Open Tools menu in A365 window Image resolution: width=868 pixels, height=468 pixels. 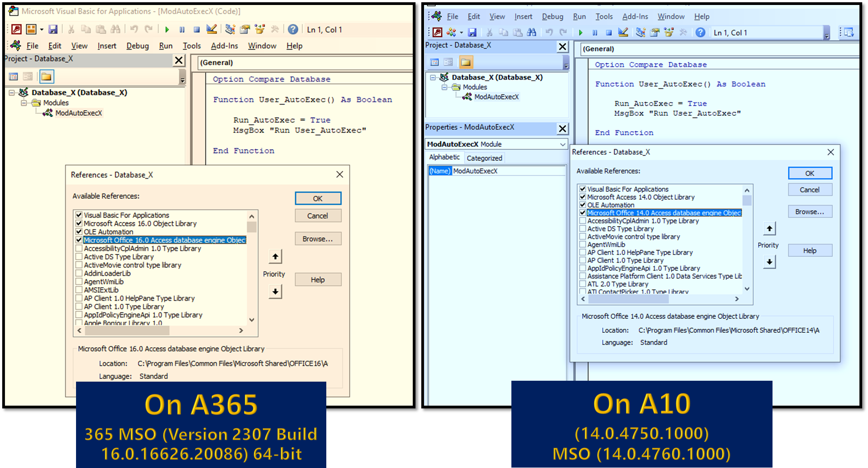(x=191, y=46)
